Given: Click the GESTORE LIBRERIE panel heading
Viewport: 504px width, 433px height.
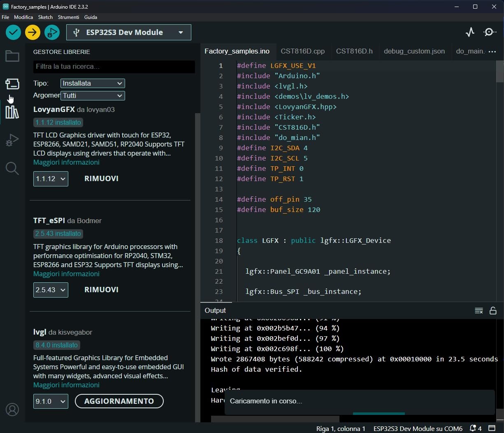Looking at the screenshot, I should click(x=62, y=52).
